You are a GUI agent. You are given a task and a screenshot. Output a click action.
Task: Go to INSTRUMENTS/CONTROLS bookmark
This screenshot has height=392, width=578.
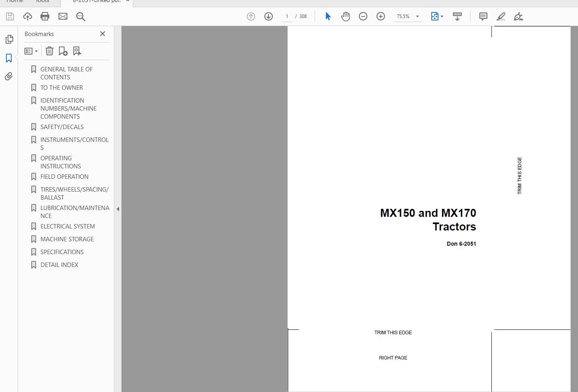click(x=74, y=143)
